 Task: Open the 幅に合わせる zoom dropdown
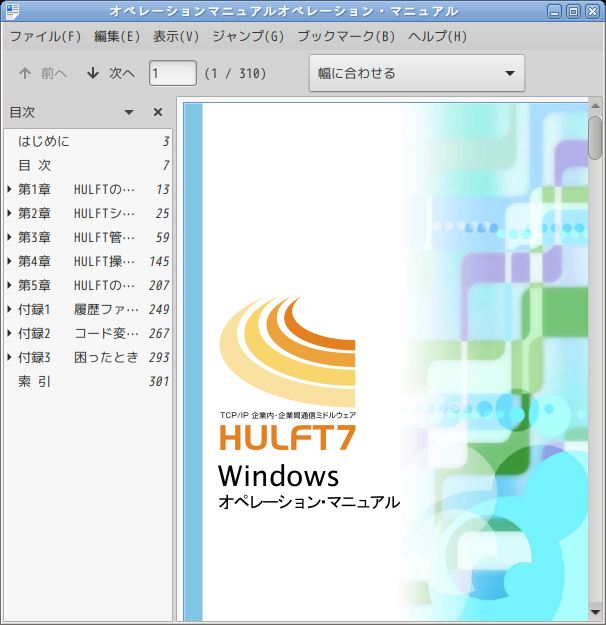(x=417, y=73)
